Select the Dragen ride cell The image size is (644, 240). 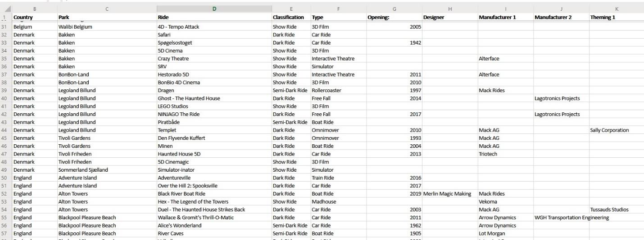(214, 90)
